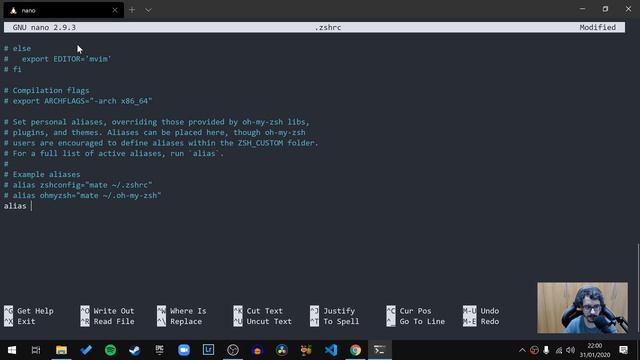640x360 pixels.
Task: Click the Modified status text
Action: click(x=598, y=27)
